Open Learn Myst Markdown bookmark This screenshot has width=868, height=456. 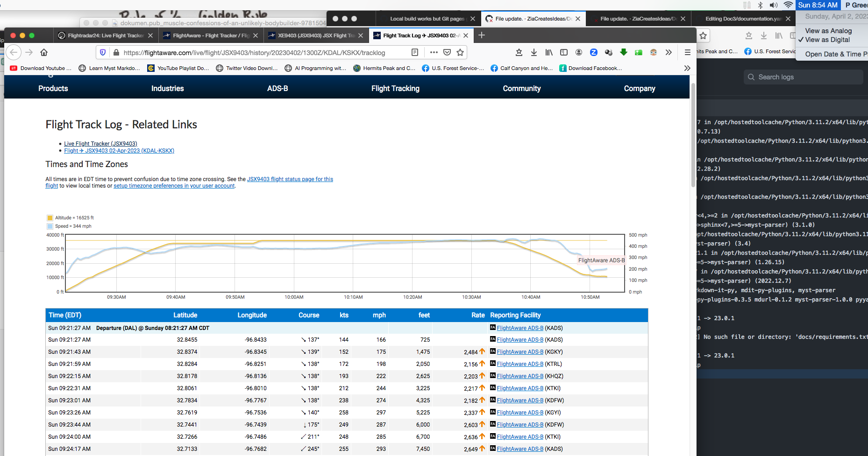click(109, 68)
